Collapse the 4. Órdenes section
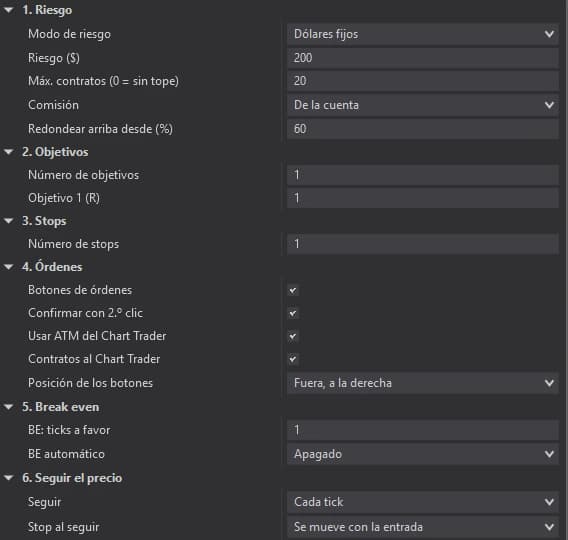The height and width of the screenshot is (540, 568). [x=8, y=267]
